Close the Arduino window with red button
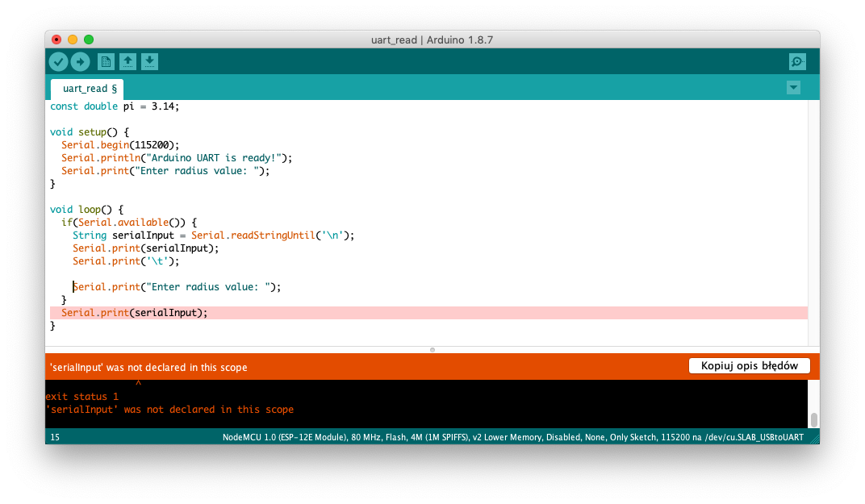The height and width of the screenshot is (504, 865). tap(56, 40)
